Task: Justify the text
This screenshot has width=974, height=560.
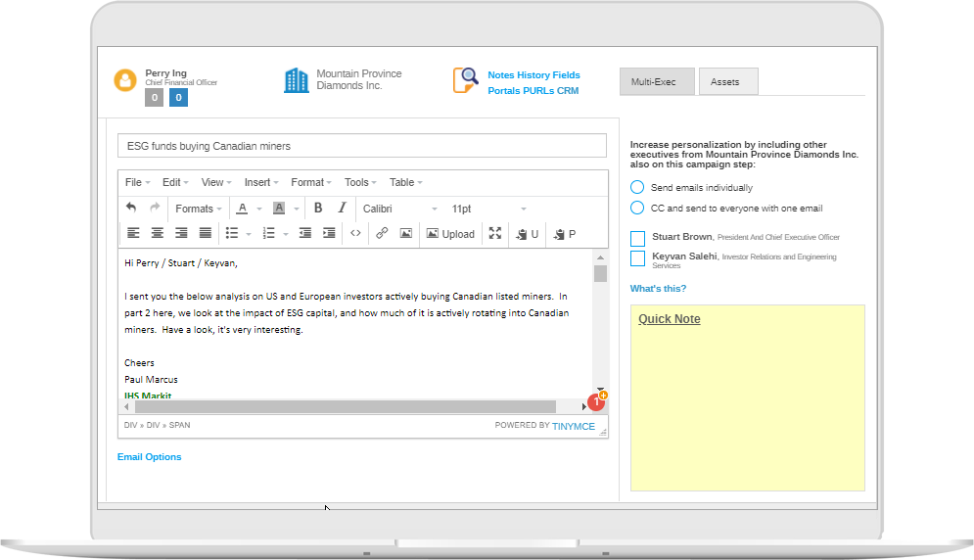Action: pyautogui.click(x=205, y=233)
